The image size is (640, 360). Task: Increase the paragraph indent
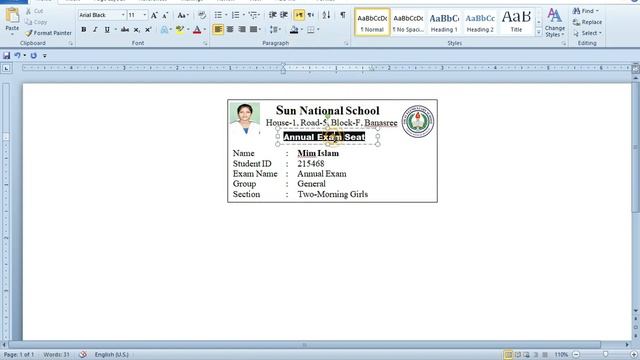click(x=284, y=16)
